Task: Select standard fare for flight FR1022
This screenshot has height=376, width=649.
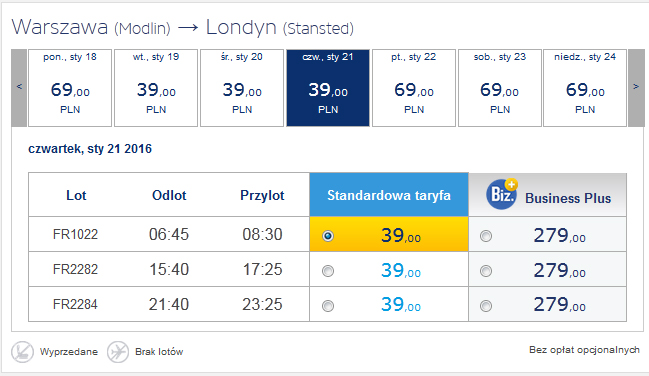Action: pos(328,236)
